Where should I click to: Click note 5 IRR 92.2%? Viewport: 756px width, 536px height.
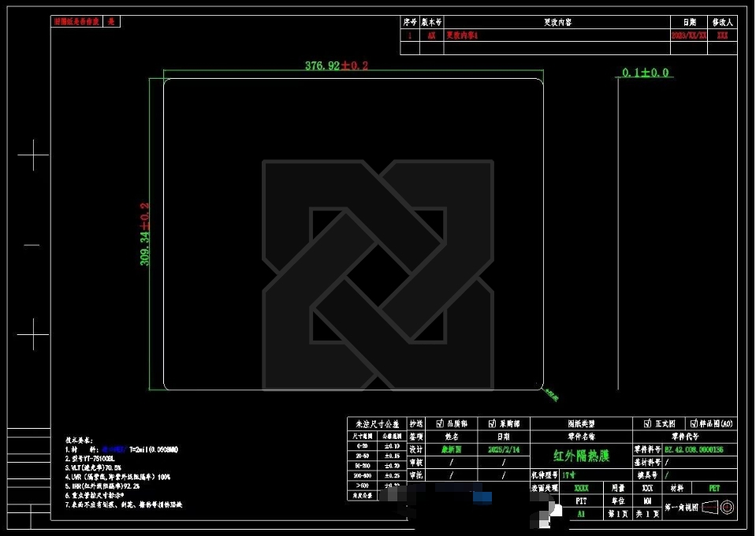(x=102, y=486)
